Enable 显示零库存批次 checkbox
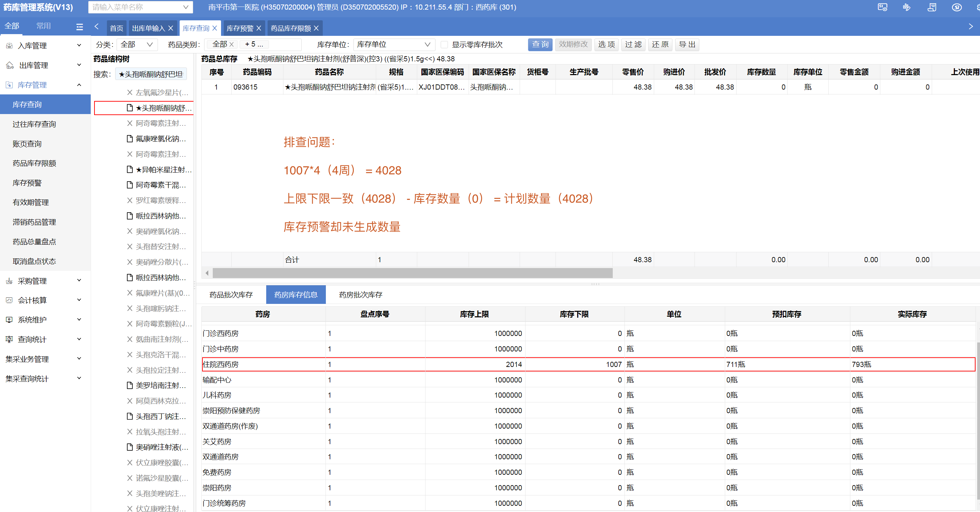The width and height of the screenshot is (980, 512). [444, 44]
